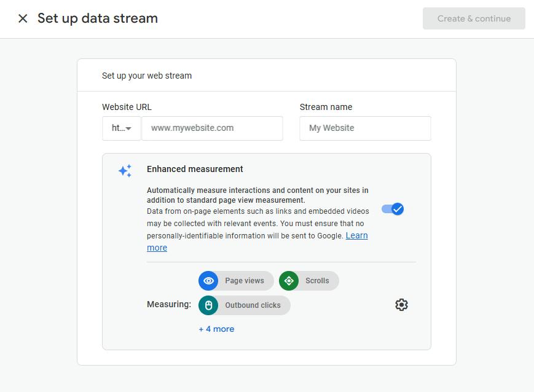Select the Scrolls chip label

(317, 281)
